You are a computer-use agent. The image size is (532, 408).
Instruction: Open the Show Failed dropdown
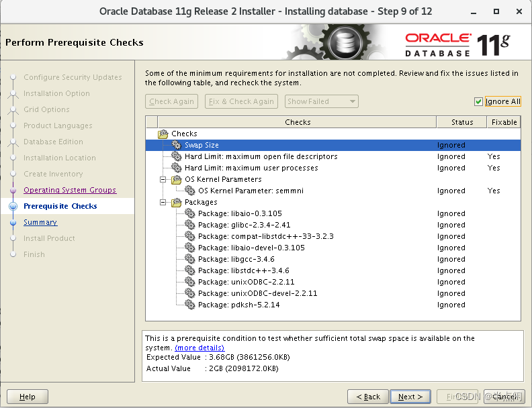coord(321,101)
